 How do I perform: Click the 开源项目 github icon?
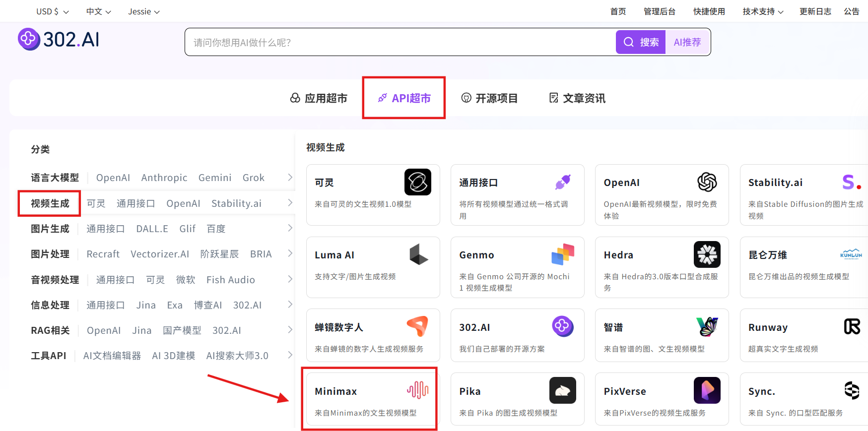(466, 98)
